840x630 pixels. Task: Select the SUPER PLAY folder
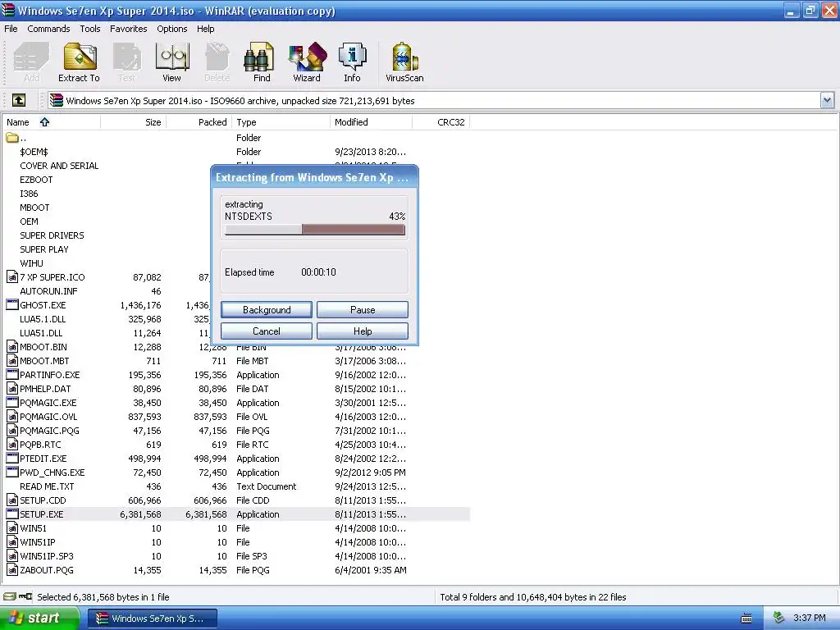[44, 249]
